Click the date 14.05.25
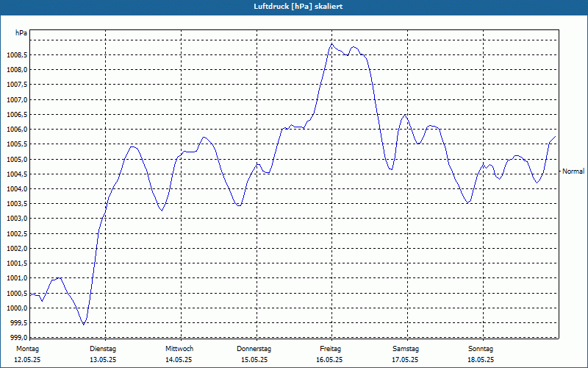Image resolution: width=588 pixels, height=368 pixels. click(179, 360)
